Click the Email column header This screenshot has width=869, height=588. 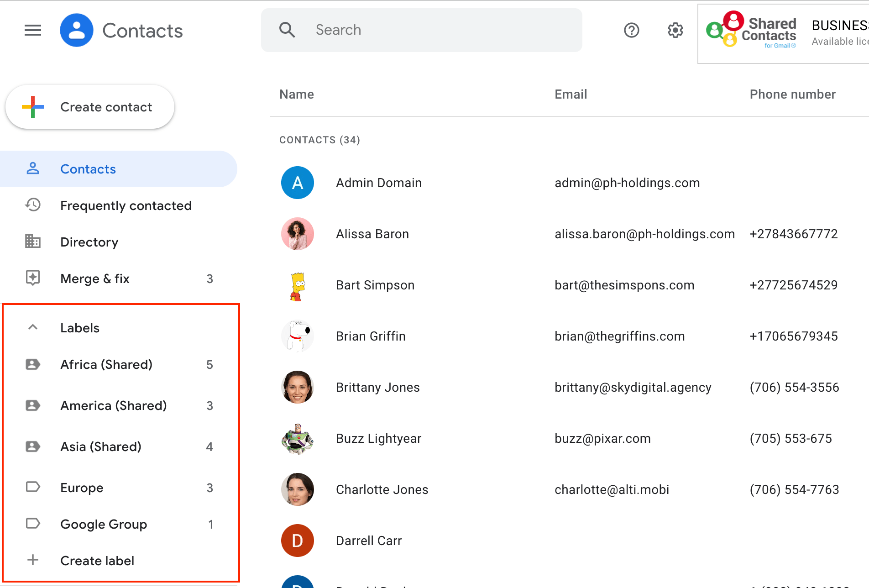pos(571,94)
